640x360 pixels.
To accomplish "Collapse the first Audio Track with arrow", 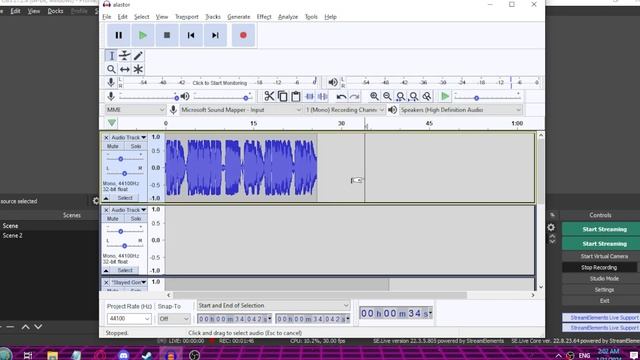I will pyautogui.click(x=106, y=198).
